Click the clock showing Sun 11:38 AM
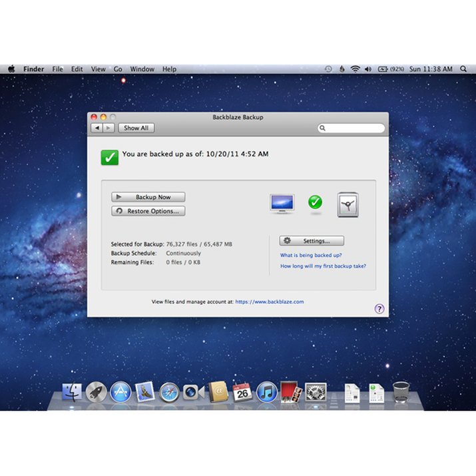The image size is (476, 476). point(431,69)
